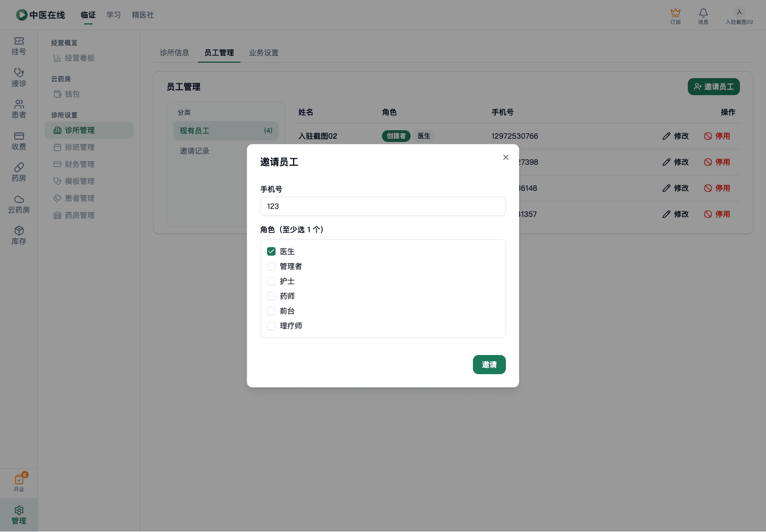
Task: Check the 理疗师 role checkbox
Action: tap(271, 326)
